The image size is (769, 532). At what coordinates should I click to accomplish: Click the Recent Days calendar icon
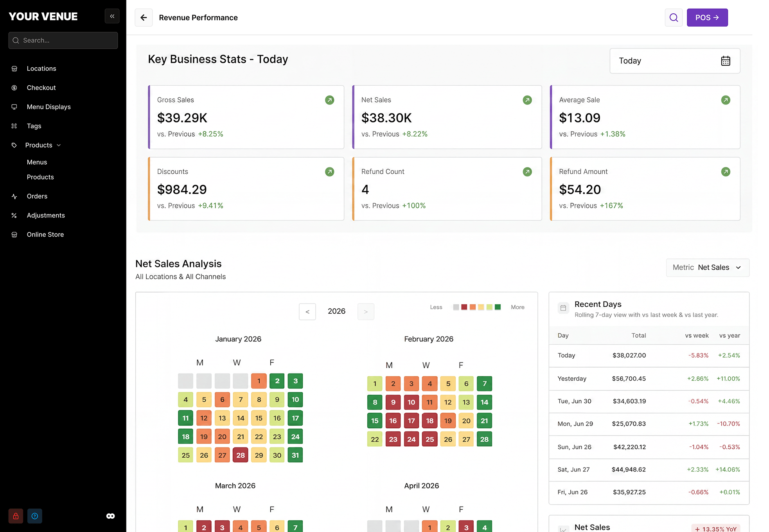(563, 308)
